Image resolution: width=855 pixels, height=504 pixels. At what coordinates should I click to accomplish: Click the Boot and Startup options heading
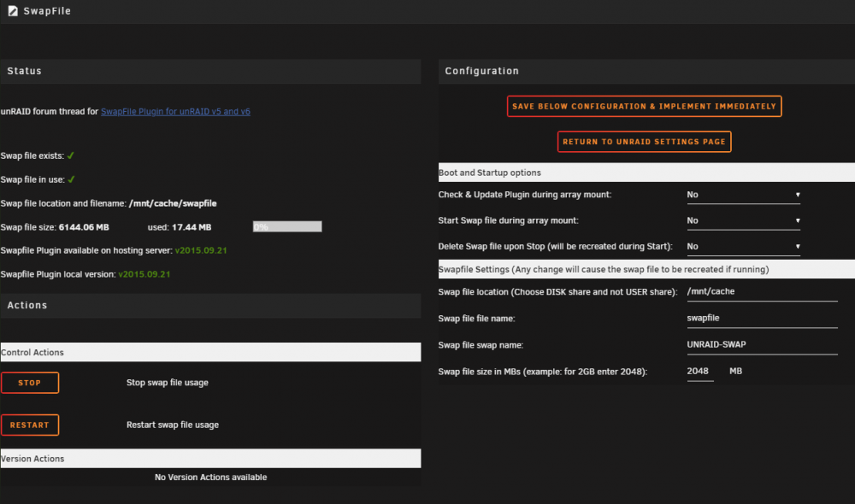click(646, 173)
